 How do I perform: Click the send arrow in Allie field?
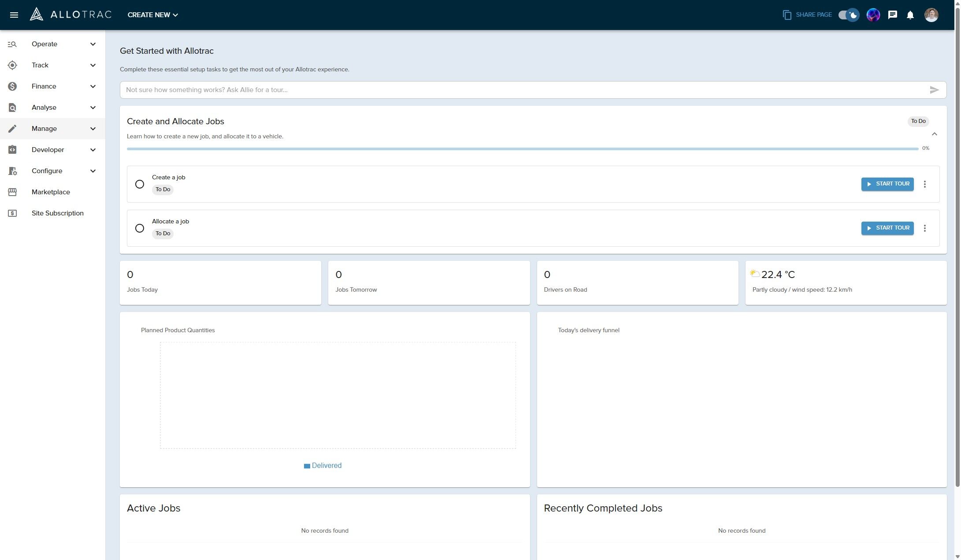click(934, 90)
